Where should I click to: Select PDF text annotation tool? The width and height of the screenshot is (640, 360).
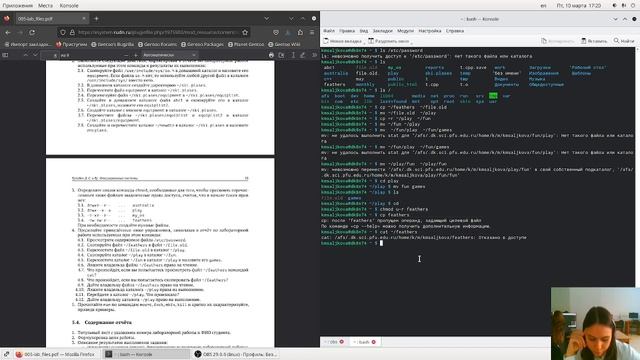point(293,55)
